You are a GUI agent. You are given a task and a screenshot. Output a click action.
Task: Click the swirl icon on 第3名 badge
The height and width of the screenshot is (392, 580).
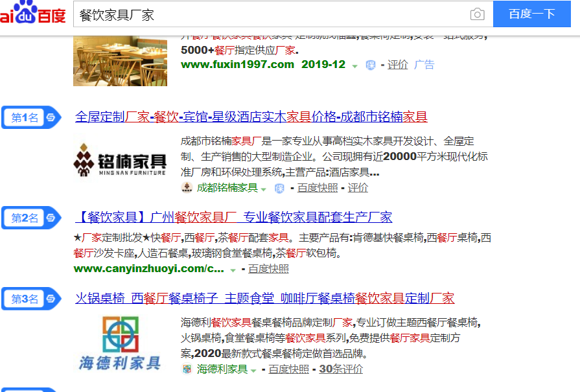tap(51, 299)
